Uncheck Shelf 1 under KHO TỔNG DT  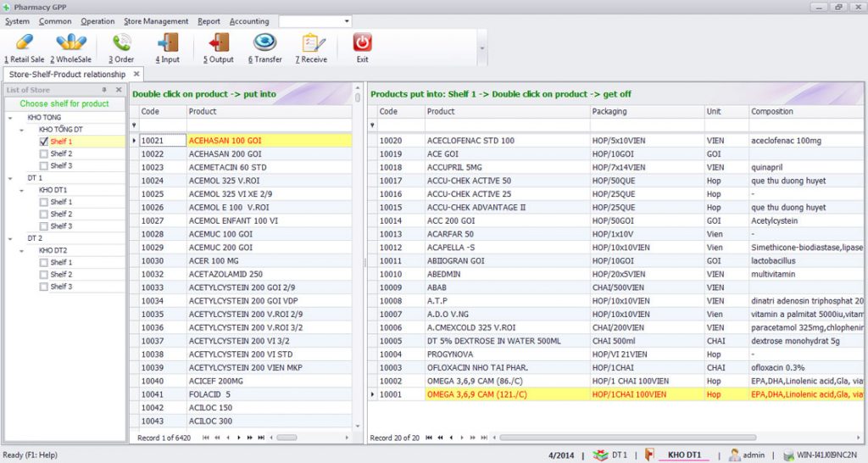pos(44,142)
